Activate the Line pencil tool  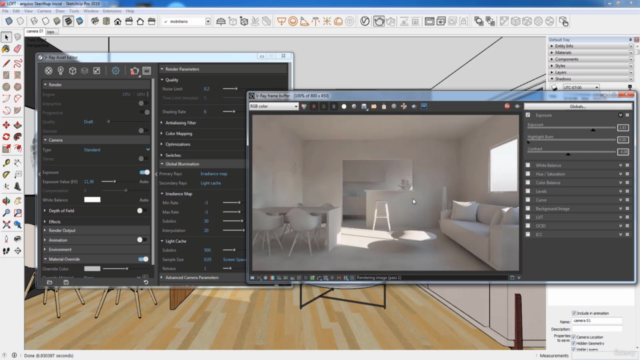(x=6, y=63)
